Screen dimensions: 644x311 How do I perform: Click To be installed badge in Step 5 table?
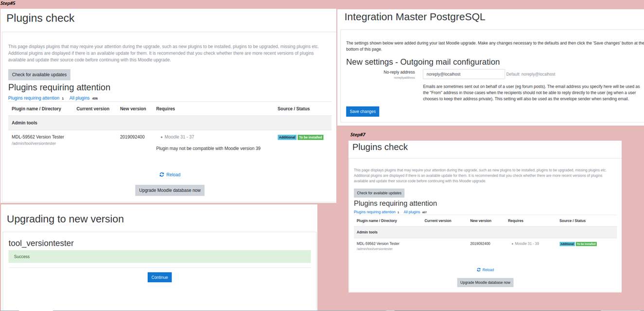(311, 137)
